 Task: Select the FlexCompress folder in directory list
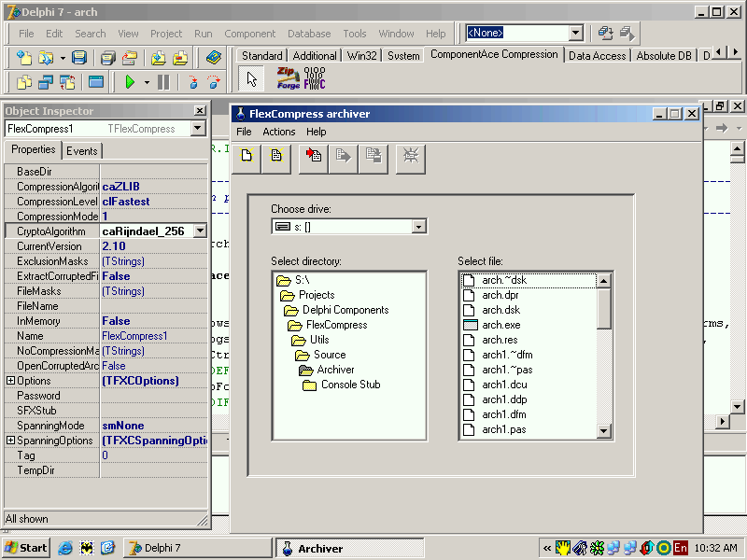[336, 325]
